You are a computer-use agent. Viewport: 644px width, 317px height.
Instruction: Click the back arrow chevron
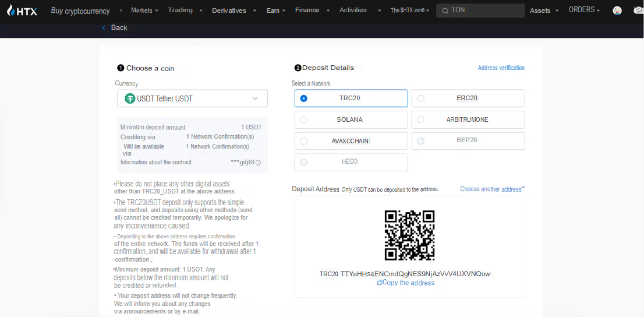[104, 27]
